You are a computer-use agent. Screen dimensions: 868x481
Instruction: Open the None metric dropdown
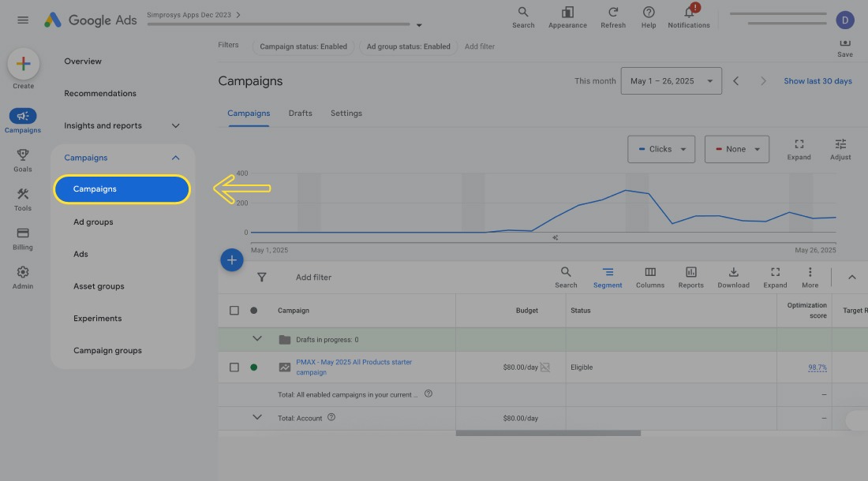[737, 149]
